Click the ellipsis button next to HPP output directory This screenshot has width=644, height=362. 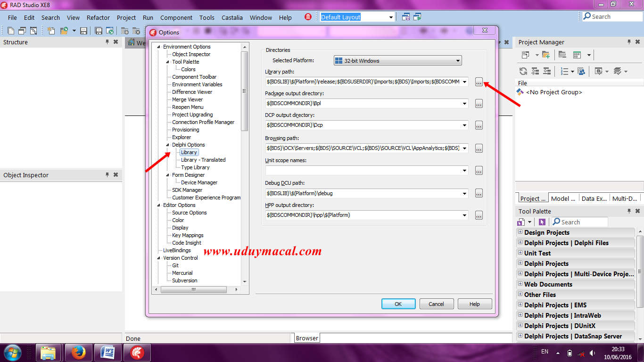(479, 215)
